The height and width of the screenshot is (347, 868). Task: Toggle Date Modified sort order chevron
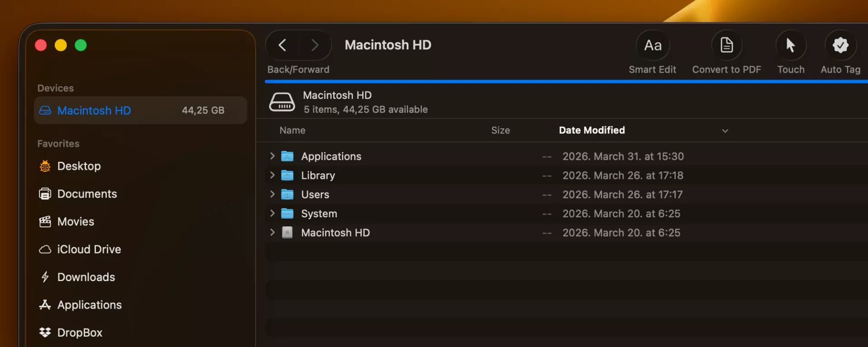click(725, 131)
